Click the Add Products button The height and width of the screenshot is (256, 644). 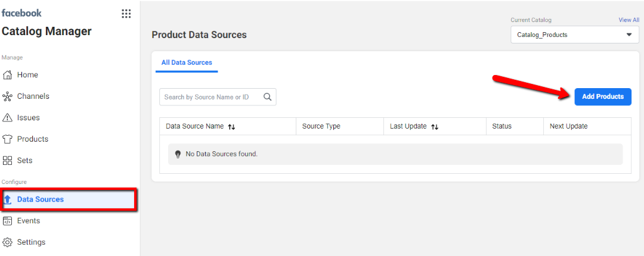[602, 96]
